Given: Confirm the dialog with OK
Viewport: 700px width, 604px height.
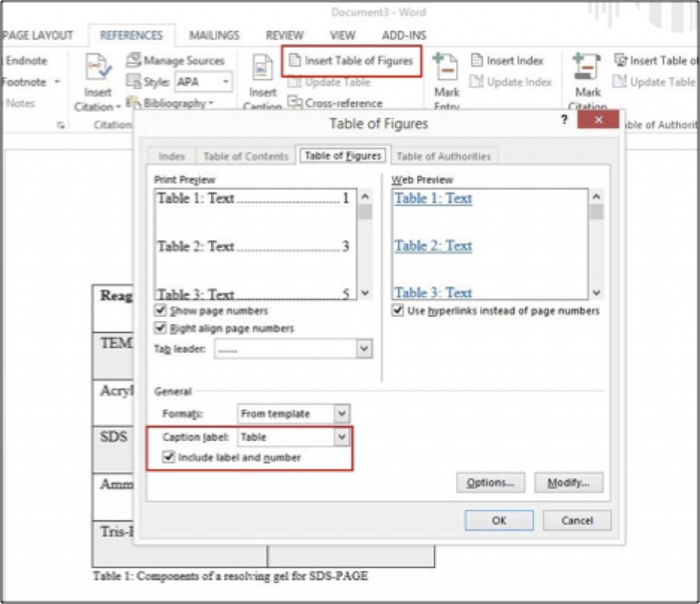Looking at the screenshot, I should click(x=499, y=520).
